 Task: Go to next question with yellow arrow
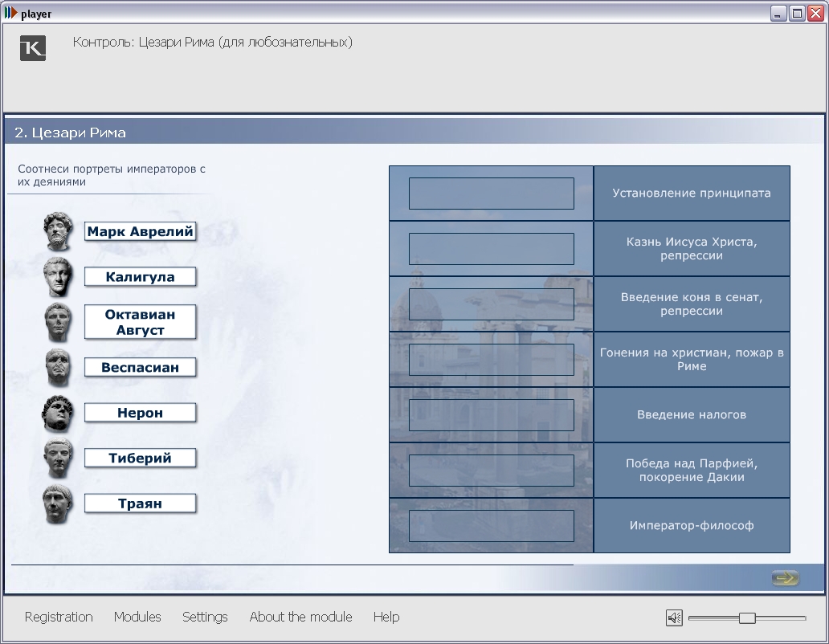[785, 578]
